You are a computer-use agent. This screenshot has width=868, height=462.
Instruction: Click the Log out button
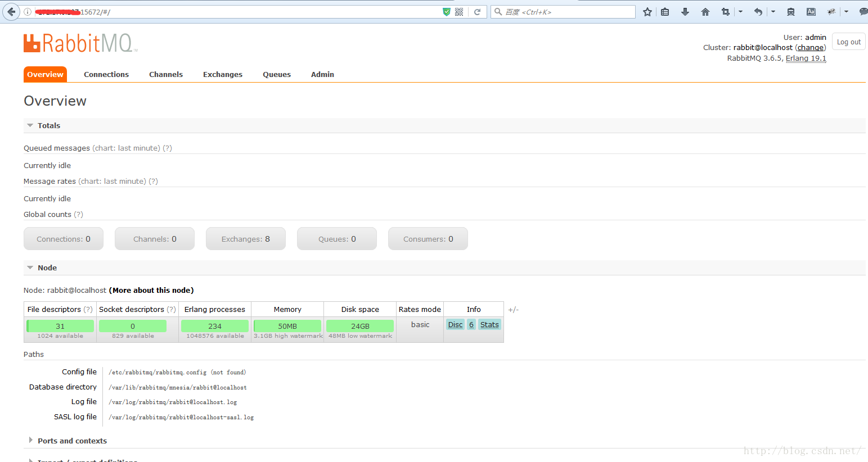point(849,42)
